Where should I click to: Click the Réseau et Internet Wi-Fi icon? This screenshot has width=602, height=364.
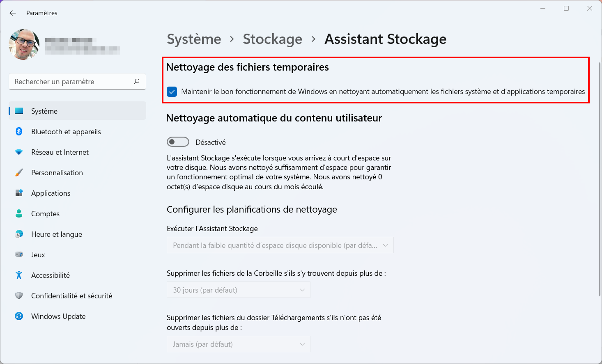[x=19, y=152]
